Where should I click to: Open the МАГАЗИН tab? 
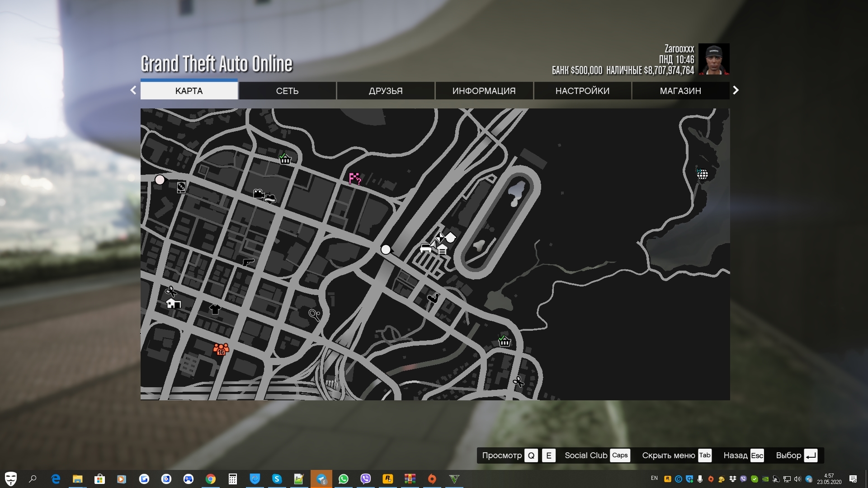tap(680, 91)
